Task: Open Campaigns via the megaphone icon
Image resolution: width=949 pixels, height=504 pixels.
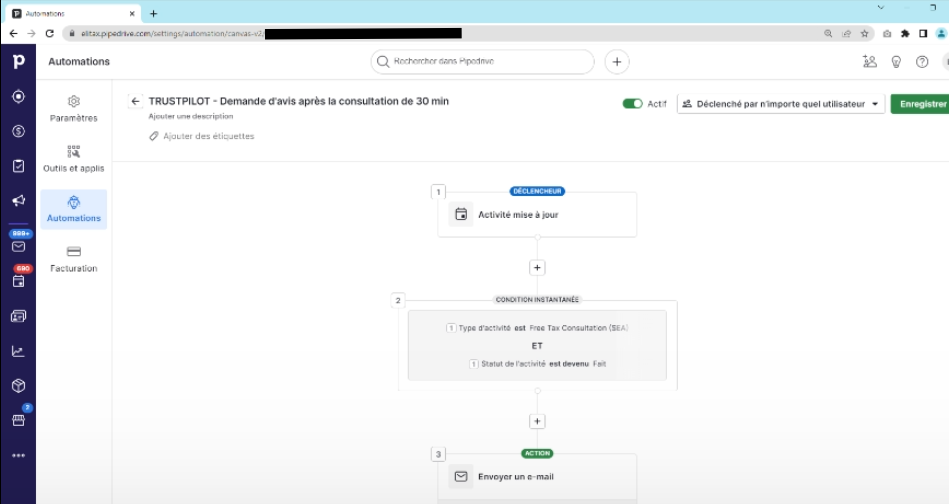Action: tap(18, 200)
